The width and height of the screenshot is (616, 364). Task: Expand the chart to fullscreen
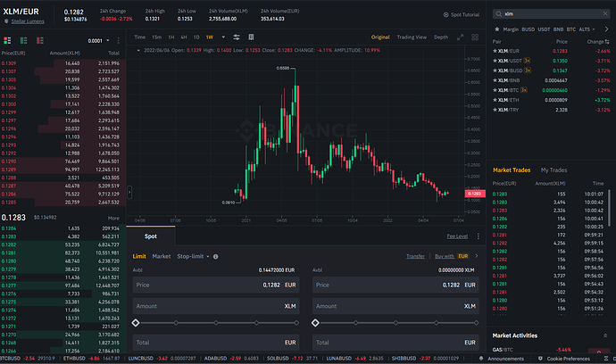460,37
